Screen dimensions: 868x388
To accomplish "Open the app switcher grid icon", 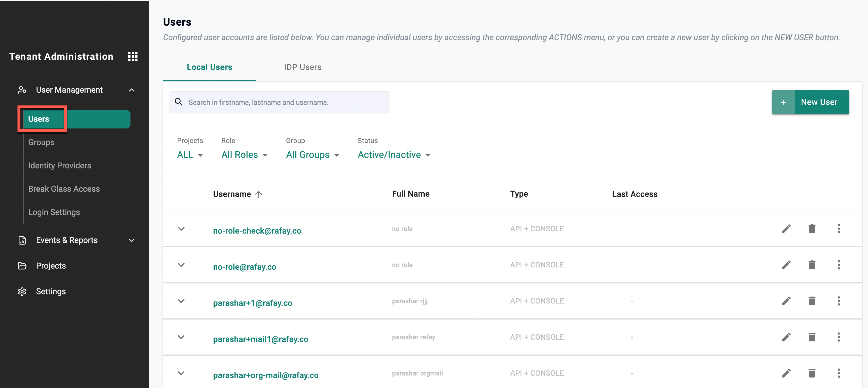I will pos(133,56).
